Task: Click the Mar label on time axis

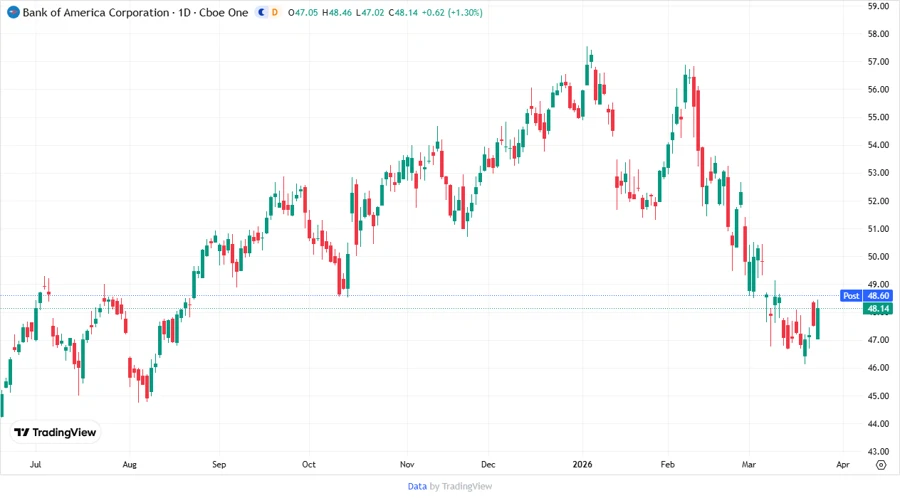Action: coord(748,464)
